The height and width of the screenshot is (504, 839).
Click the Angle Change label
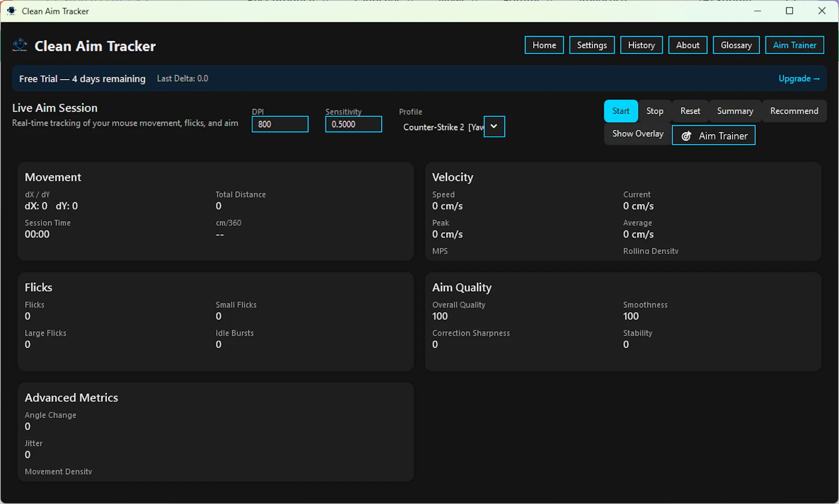pyautogui.click(x=50, y=415)
